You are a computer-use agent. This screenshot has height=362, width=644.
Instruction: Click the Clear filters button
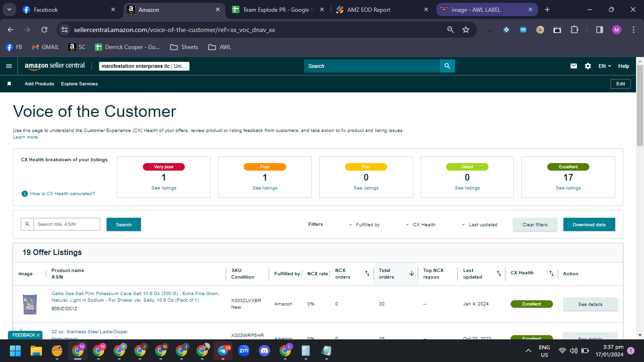(535, 224)
